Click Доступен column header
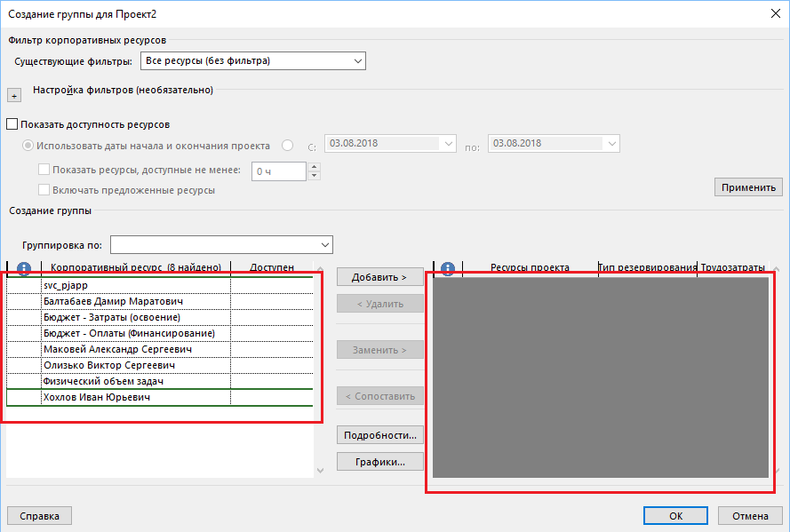Screen dimensions: 790x532 [x=272, y=267]
